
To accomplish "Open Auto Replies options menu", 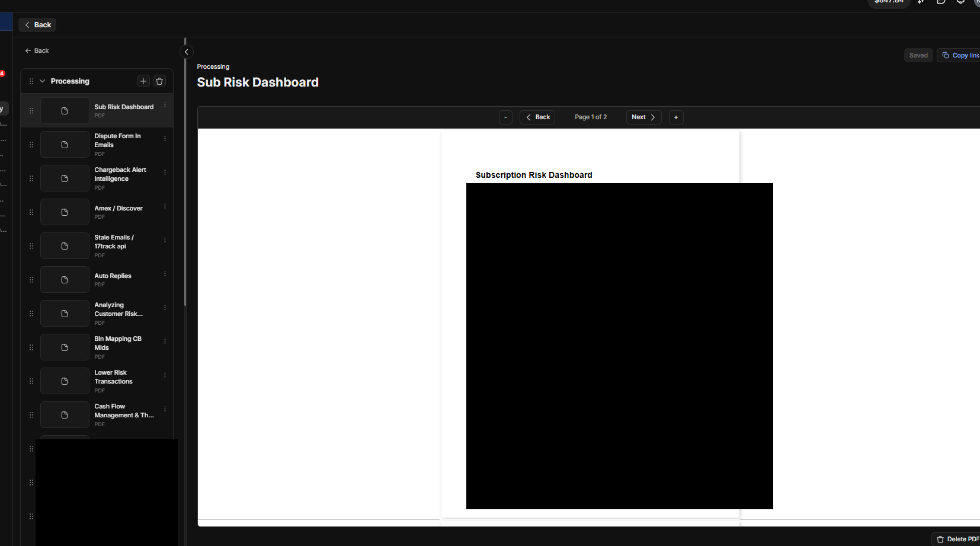I will (x=165, y=274).
